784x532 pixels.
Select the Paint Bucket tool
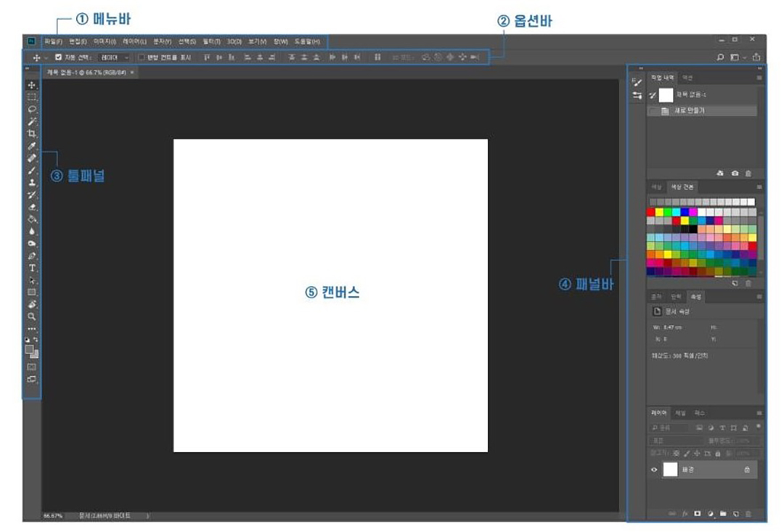pos(31,219)
